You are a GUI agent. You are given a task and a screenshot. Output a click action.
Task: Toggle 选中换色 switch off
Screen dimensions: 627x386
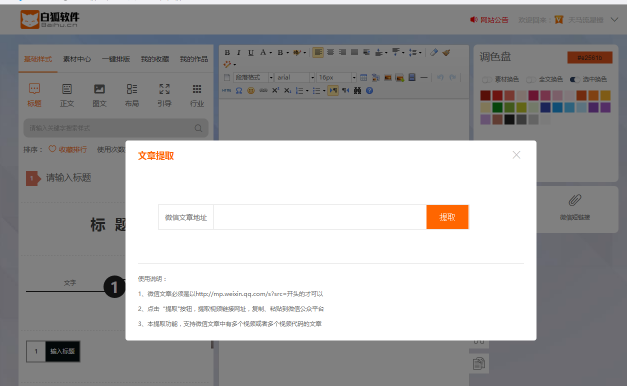(x=575, y=79)
